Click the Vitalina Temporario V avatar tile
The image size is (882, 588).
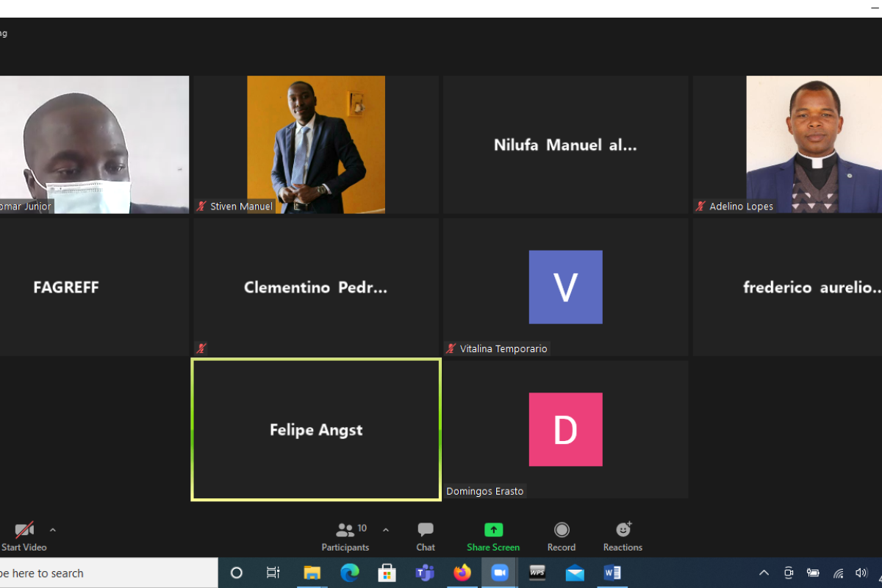[x=565, y=287]
